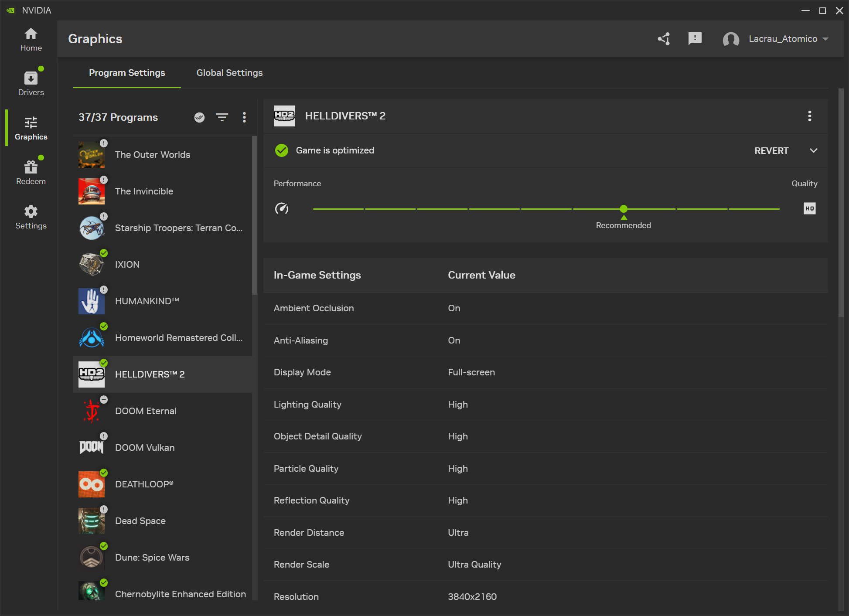This screenshot has height=616, width=849.
Task: Maximize the NVIDIA app window
Action: [x=822, y=10]
